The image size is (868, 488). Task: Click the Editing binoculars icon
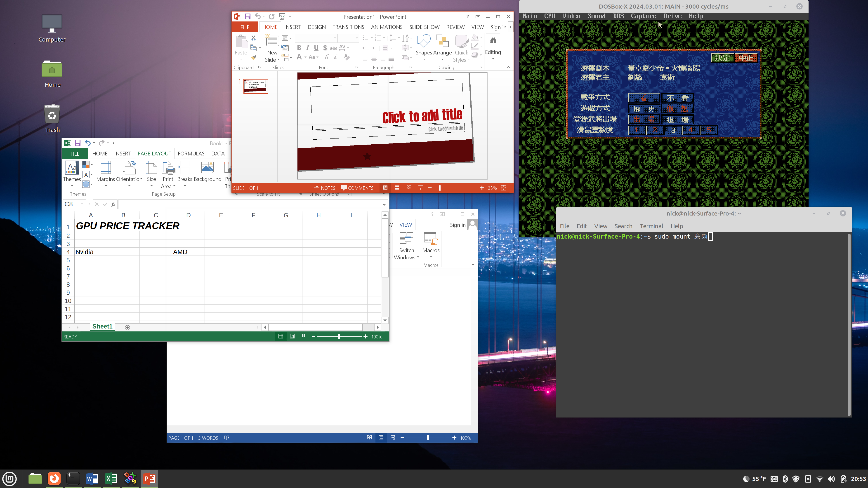click(493, 41)
